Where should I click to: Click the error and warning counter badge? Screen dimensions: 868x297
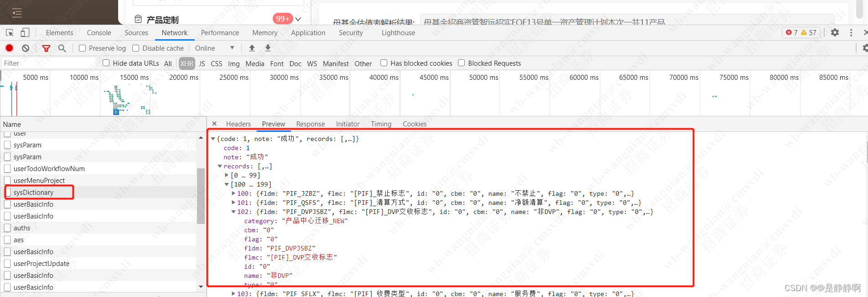point(801,32)
